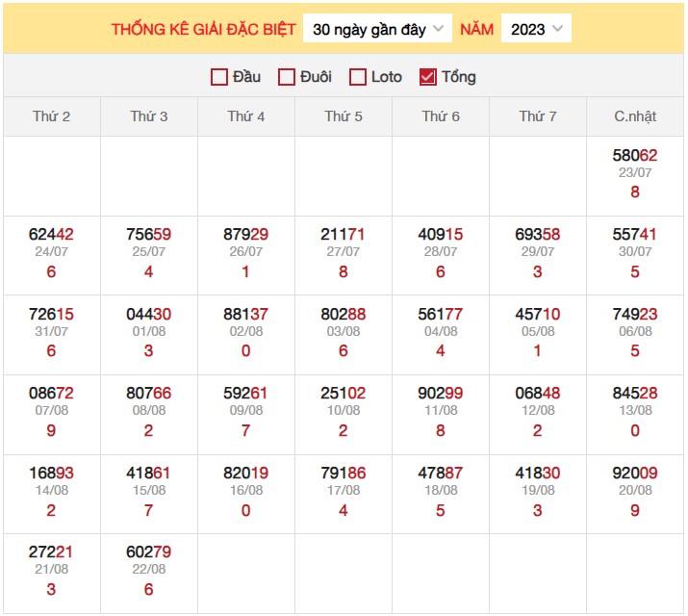Select result 58062 dated 23/07
The image size is (688, 616).
point(634,155)
